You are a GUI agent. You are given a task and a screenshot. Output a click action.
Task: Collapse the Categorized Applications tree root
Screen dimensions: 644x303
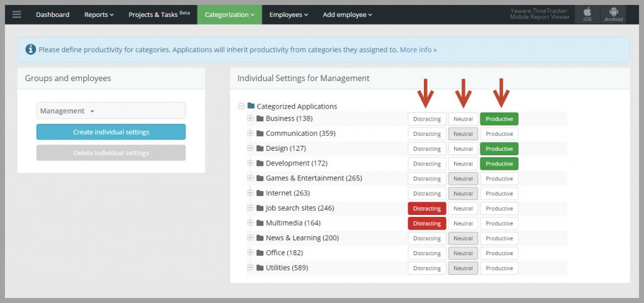tap(241, 106)
